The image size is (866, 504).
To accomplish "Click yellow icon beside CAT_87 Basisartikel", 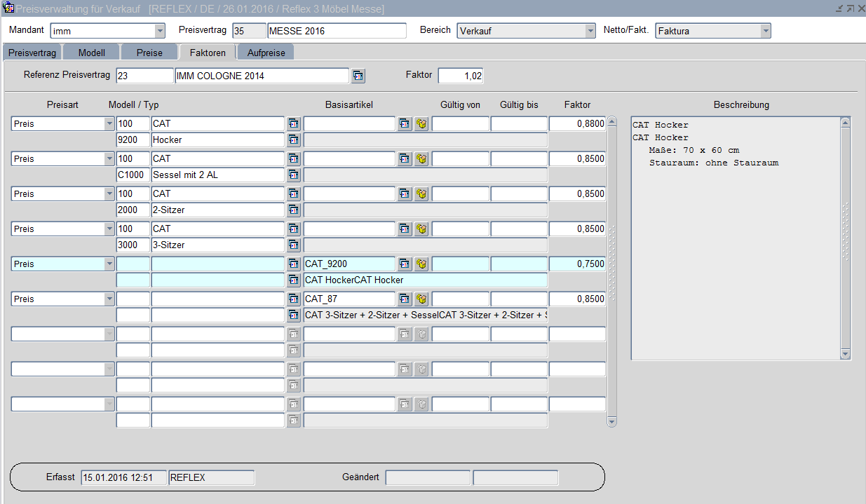I will 421,299.
